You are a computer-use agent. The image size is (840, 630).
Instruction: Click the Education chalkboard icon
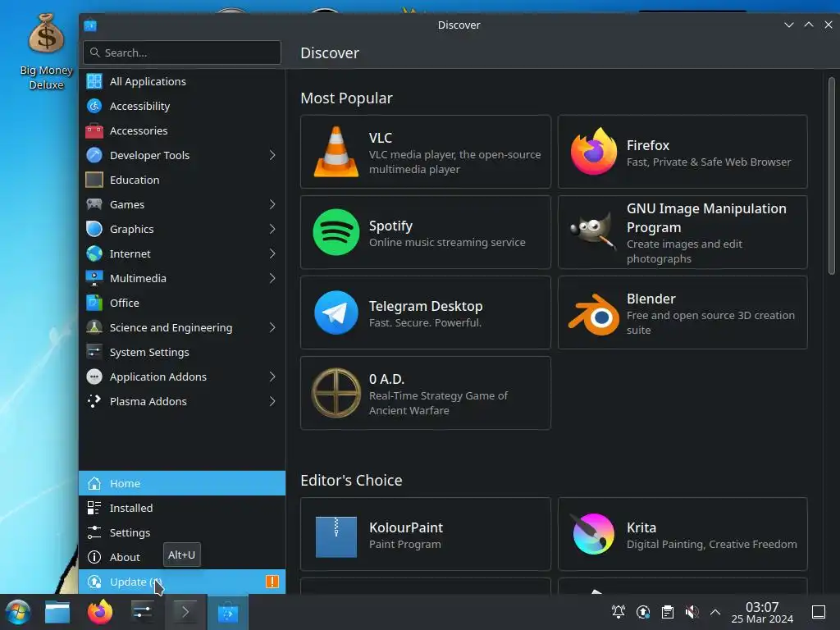coord(94,180)
